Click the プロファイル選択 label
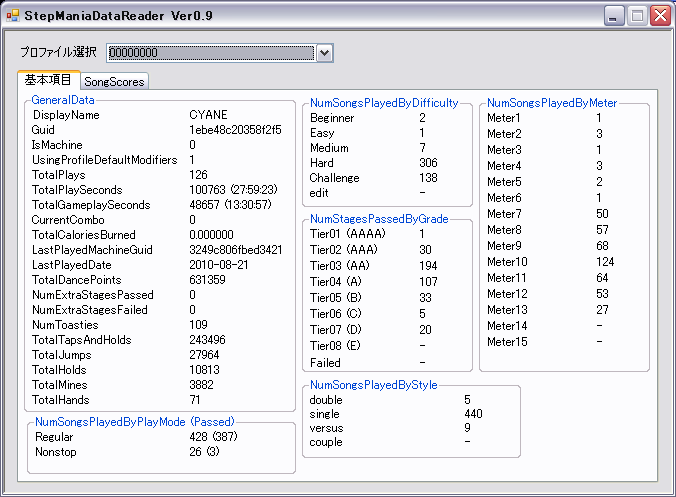Image resolution: width=676 pixels, height=497 pixels. (x=58, y=52)
